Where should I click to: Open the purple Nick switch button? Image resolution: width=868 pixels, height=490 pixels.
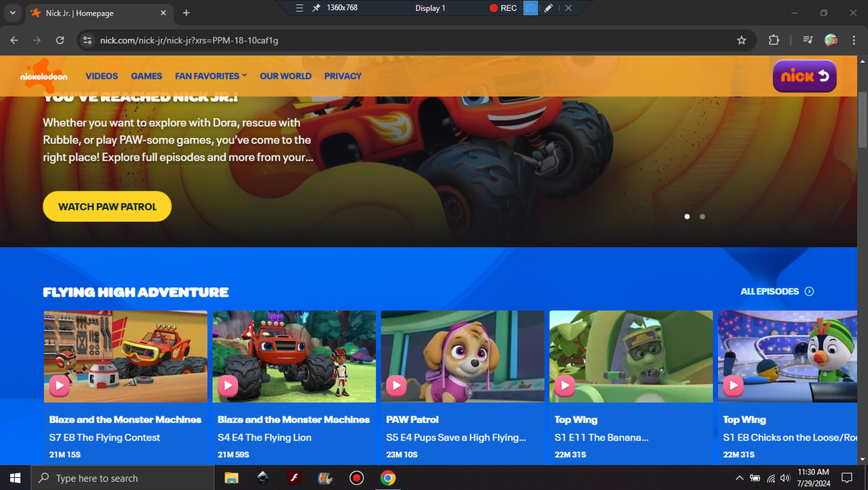coord(805,76)
